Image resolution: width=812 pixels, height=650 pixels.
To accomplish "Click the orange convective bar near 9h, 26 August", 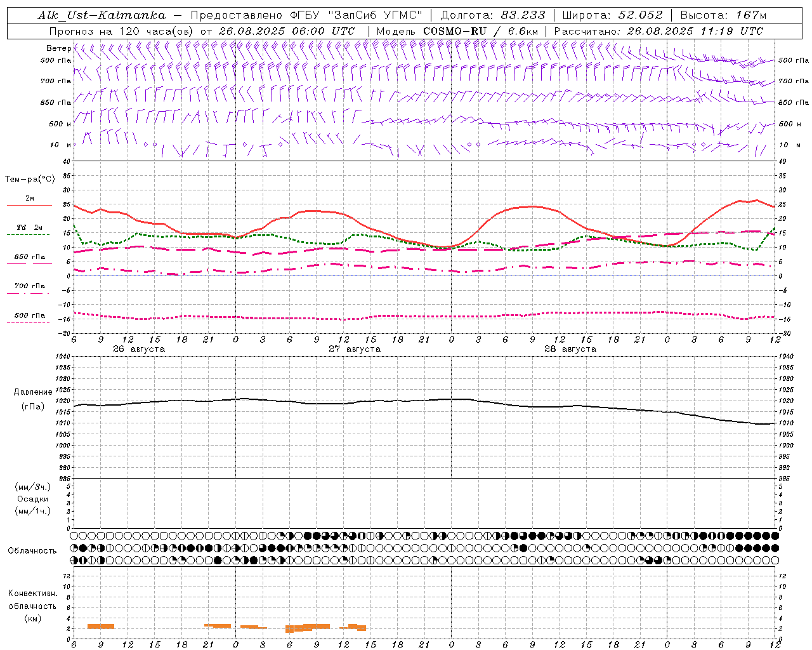I will tap(101, 627).
